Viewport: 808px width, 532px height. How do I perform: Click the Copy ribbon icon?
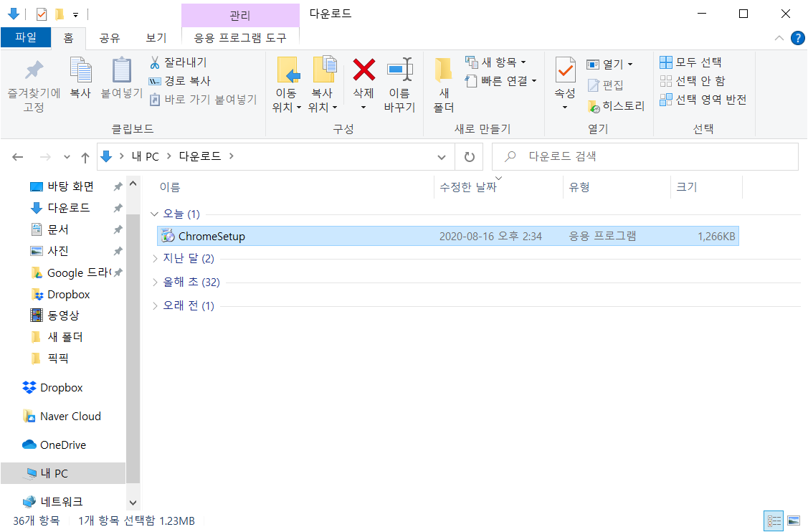pyautogui.click(x=80, y=70)
